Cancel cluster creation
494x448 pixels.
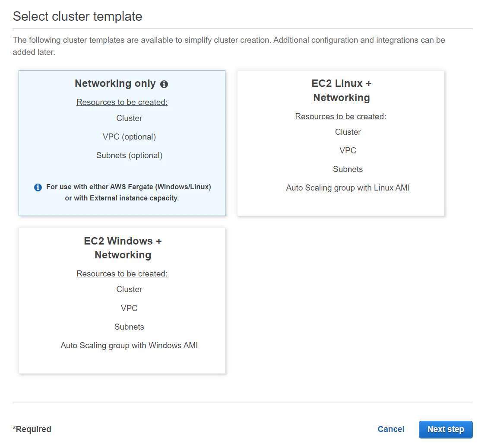pyautogui.click(x=391, y=429)
